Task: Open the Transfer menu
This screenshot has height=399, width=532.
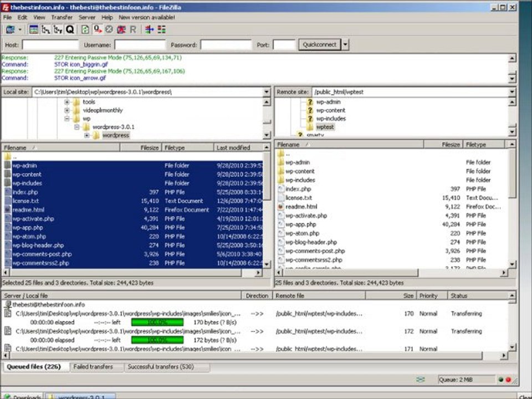Action: [62, 17]
